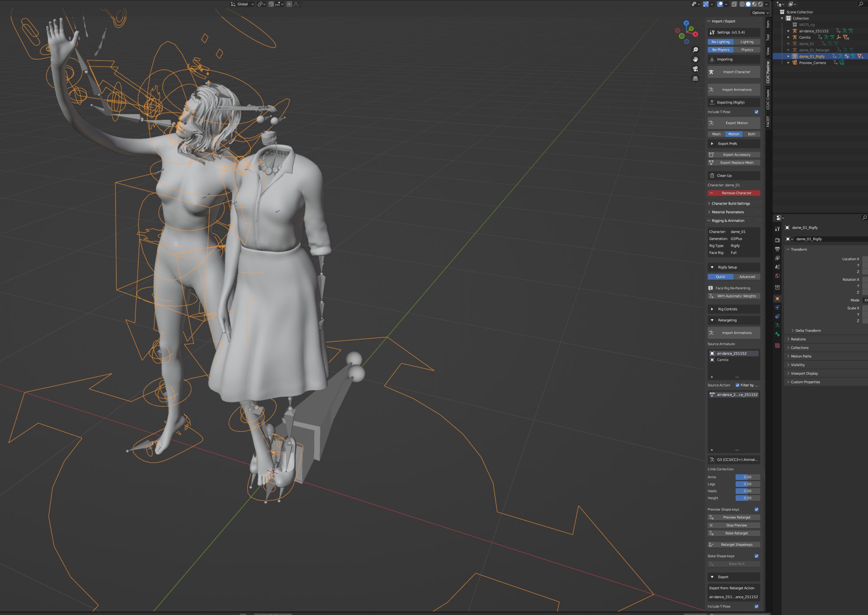This screenshot has height=615, width=868.
Task: Open the viewport Options dropdown
Action: (760, 13)
